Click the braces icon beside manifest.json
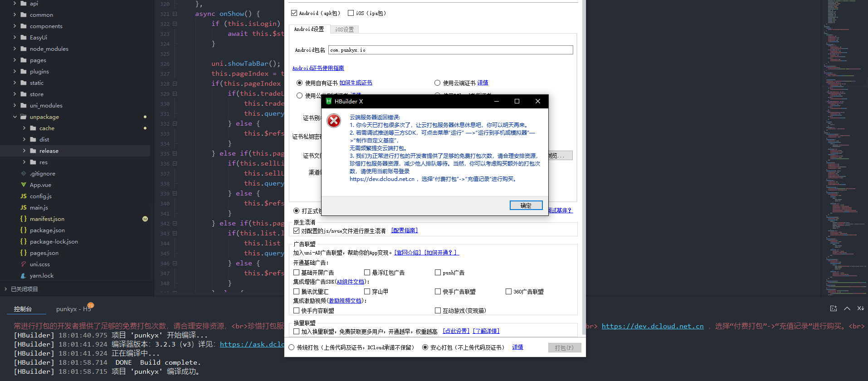This screenshot has width=868, height=381. coord(24,219)
